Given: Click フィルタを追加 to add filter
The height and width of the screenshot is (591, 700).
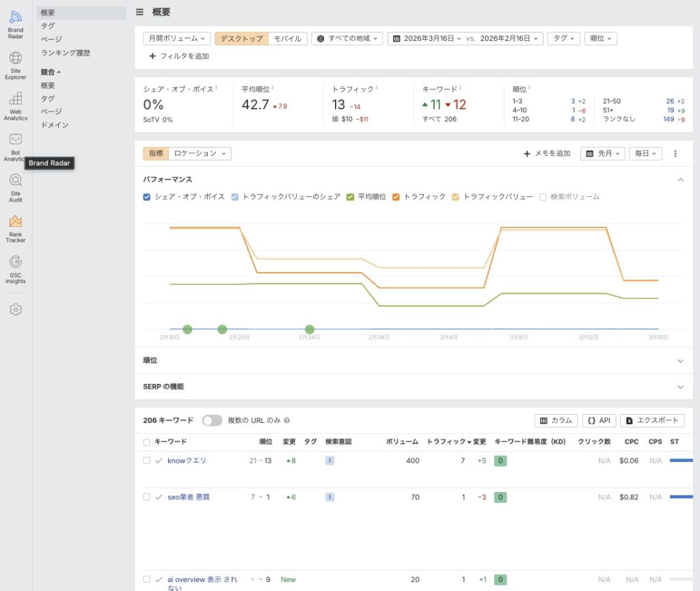Looking at the screenshot, I should 179,56.
